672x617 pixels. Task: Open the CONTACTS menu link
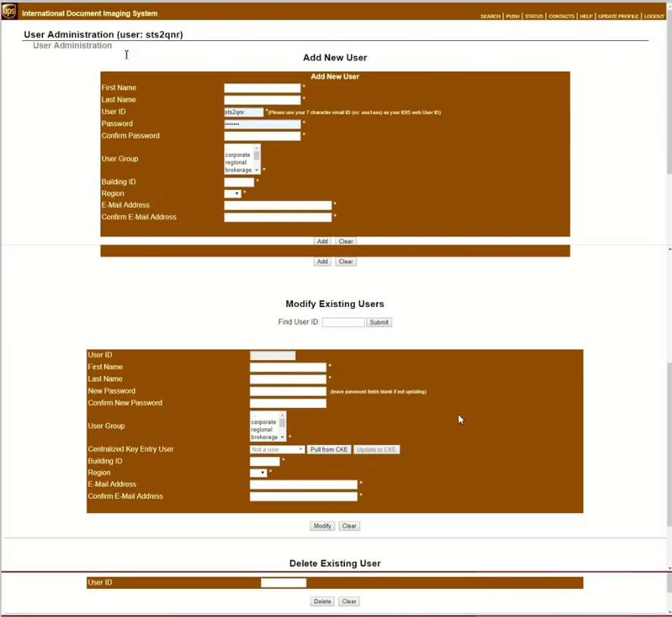click(x=561, y=16)
